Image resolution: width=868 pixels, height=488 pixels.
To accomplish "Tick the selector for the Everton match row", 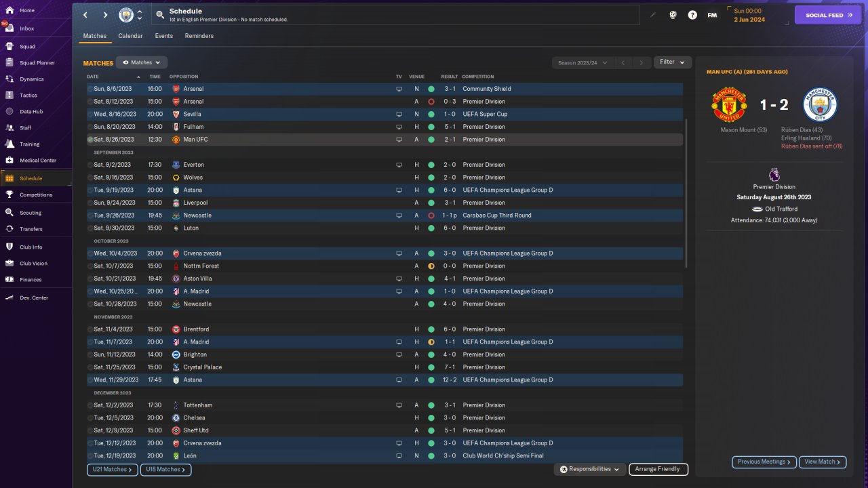I will [x=90, y=165].
